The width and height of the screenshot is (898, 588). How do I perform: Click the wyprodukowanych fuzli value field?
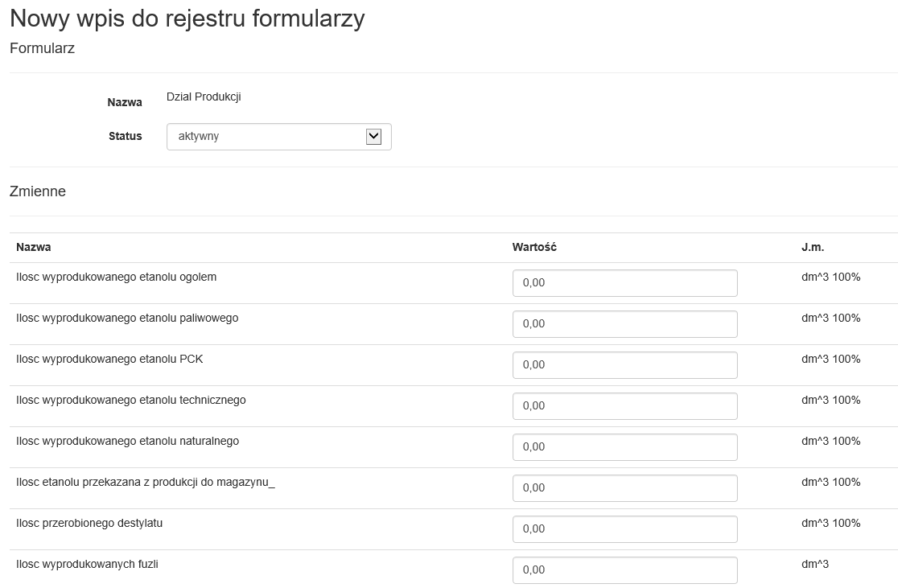coord(624,569)
